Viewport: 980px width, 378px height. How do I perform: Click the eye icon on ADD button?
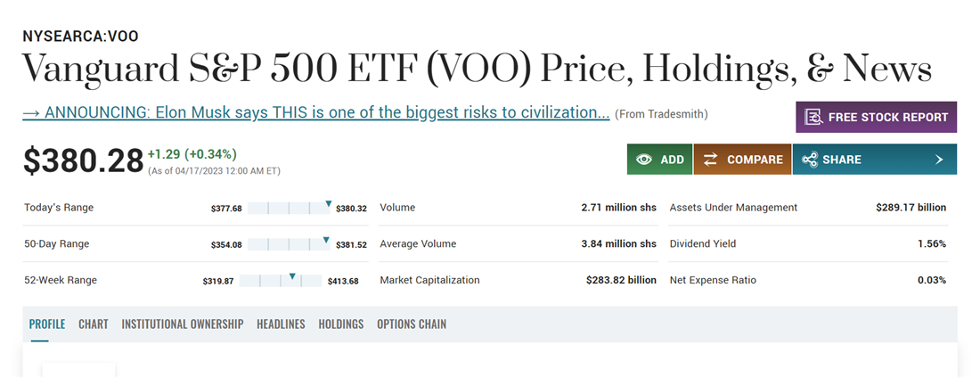(644, 160)
